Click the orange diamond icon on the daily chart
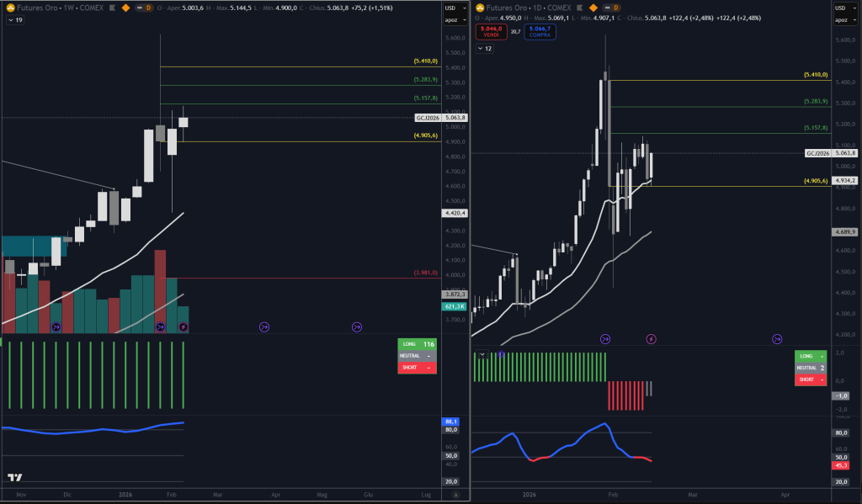The image size is (862, 504). pyautogui.click(x=593, y=8)
